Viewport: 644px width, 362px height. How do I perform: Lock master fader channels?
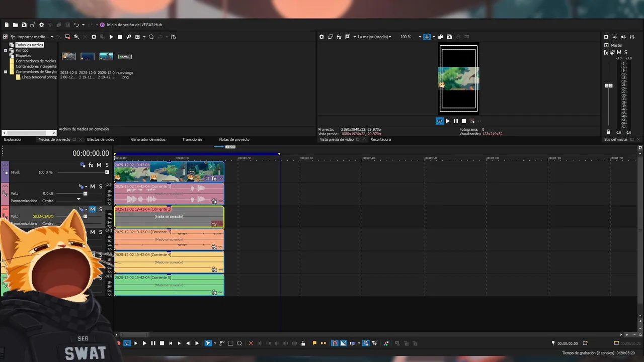pyautogui.click(x=609, y=132)
